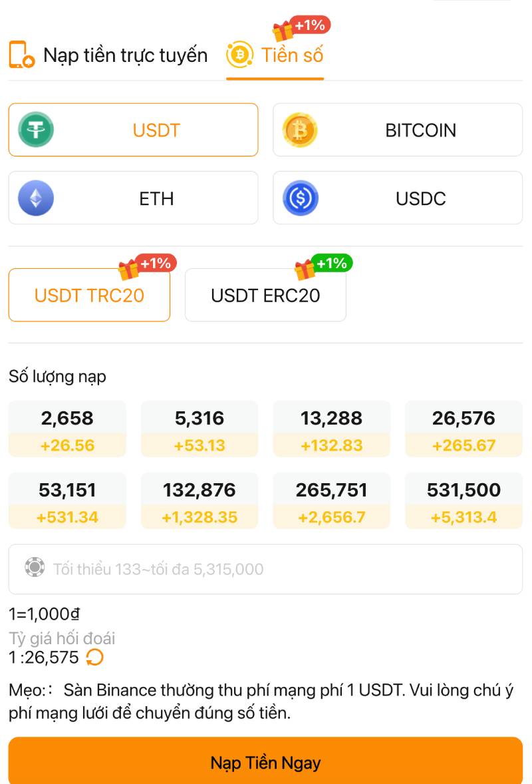The width and height of the screenshot is (532, 784).
Task: Click the blue USDC dollar icon
Action: (x=300, y=198)
